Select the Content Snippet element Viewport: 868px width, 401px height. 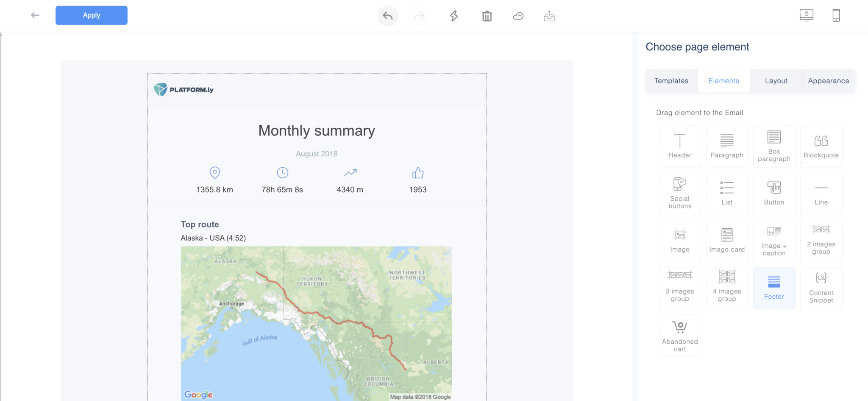click(x=821, y=288)
